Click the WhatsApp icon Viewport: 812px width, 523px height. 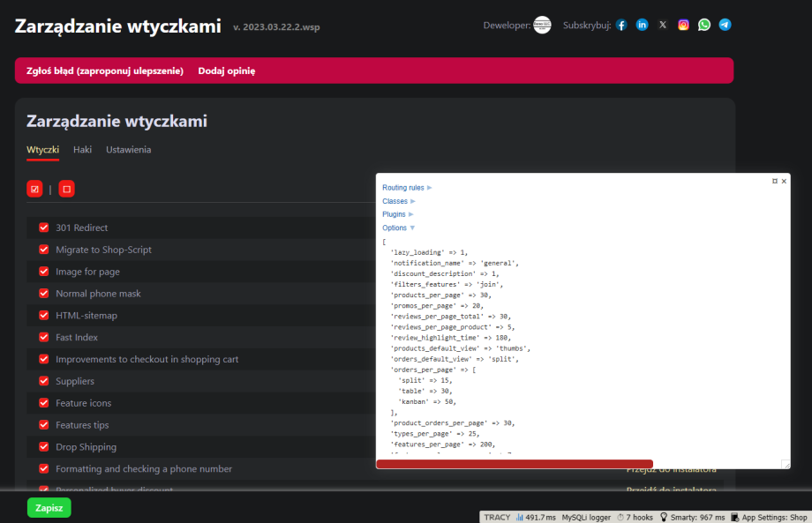pyautogui.click(x=704, y=25)
